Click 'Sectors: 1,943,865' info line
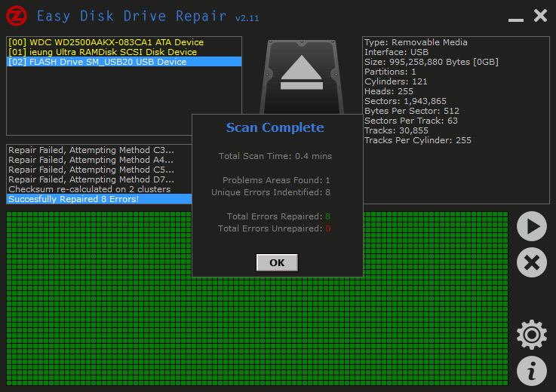This screenshot has width=556, height=392. click(405, 101)
